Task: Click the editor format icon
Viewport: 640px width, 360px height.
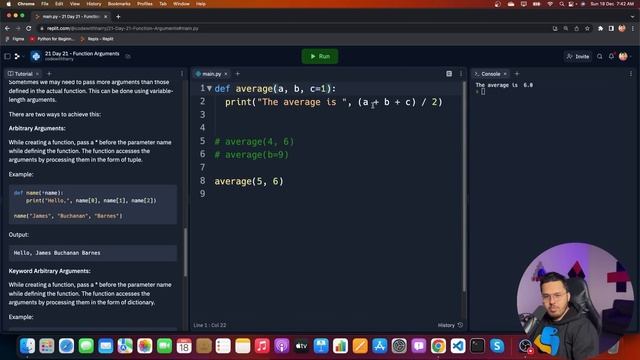Action: [449, 74]
